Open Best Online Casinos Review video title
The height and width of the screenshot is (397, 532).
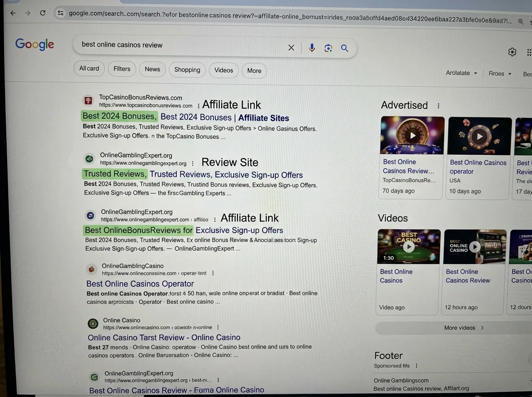[x=468, y=276]
